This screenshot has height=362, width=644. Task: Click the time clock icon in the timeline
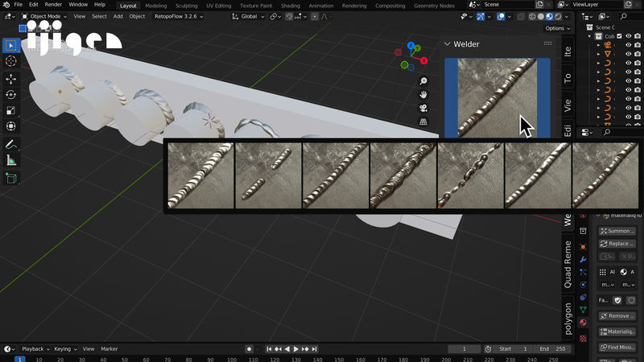(x=488, y=349)
